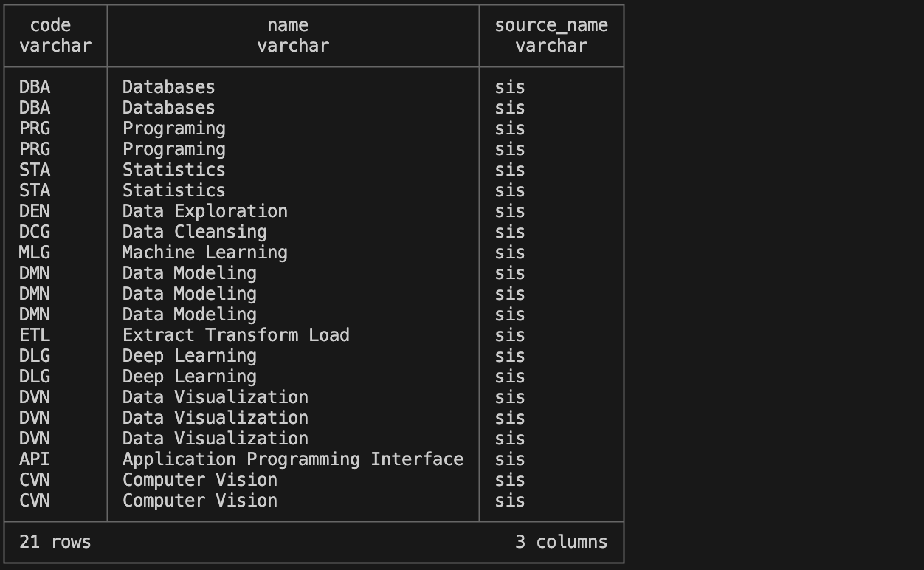Select the API code cell

[35, 459]
